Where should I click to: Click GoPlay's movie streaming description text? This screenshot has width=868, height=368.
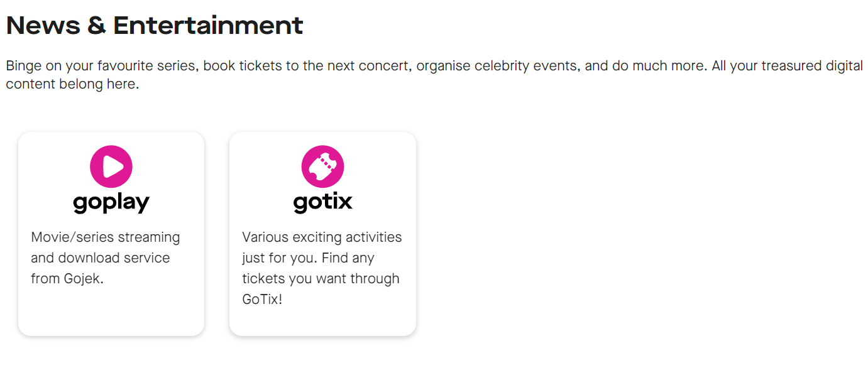click(106, 257)
